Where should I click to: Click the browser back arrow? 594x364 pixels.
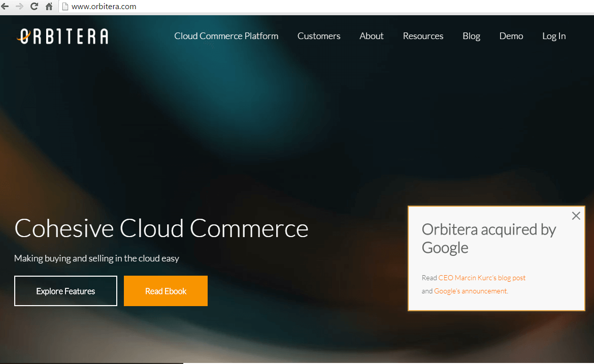point(6,7)
